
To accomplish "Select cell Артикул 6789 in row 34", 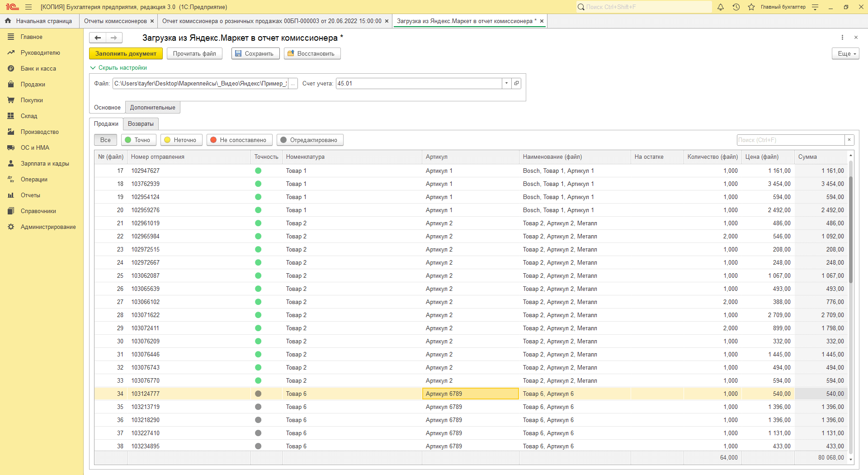I will point(470,394).
